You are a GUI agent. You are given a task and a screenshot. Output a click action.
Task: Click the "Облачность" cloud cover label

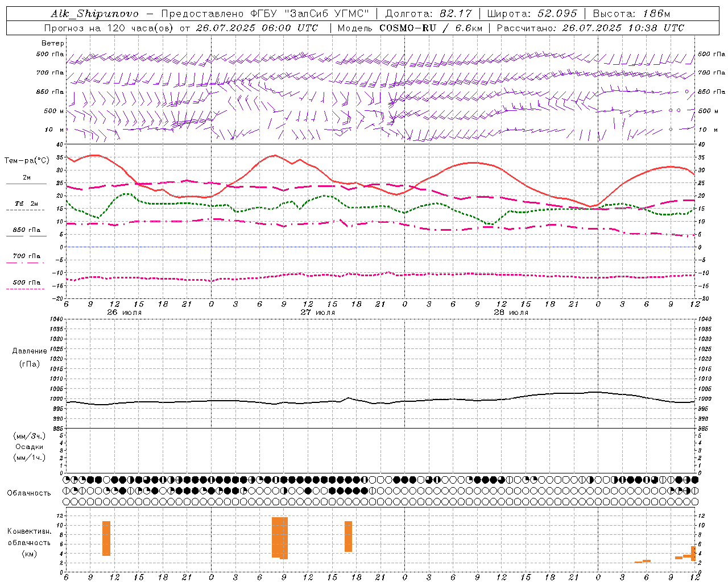[29, 493]
